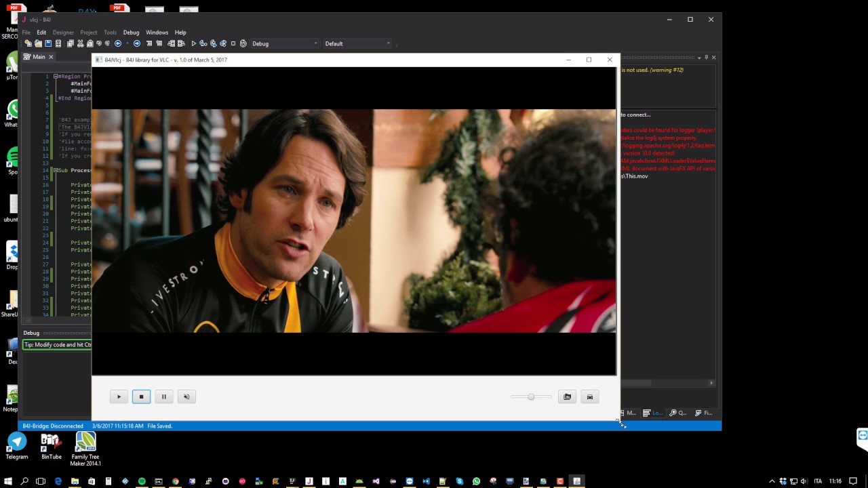Viewport: 868px width, 488px height.
Task: Close the Main tab with its X
Action: 51,57
